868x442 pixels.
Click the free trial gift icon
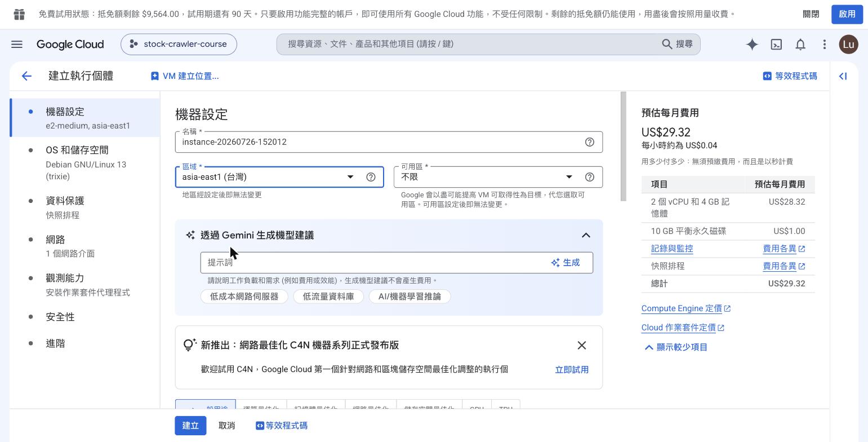(x=19, y=14)
